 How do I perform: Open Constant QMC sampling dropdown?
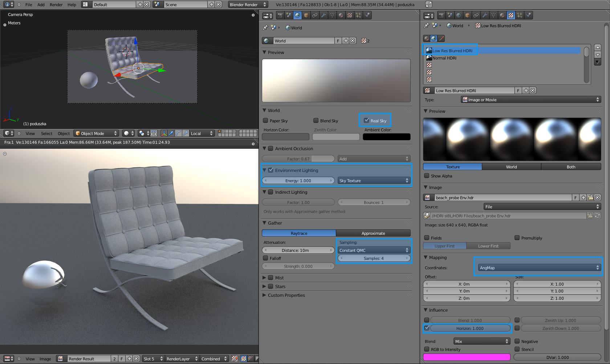tap(374, 250)
